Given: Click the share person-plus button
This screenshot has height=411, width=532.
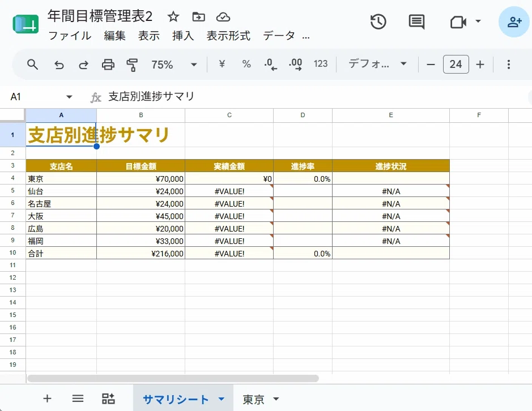Looking at the screenshot, I should tap(514, 22).
